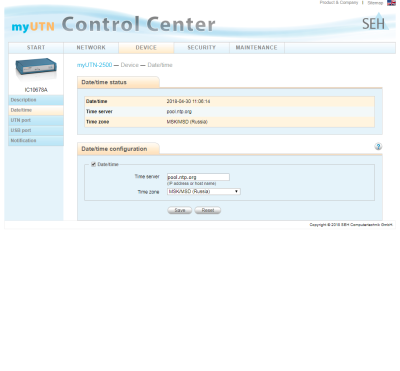Click the myUTN-2500 breadcrumb link
The image size is (400, 371).
click(x=94, y=65)
